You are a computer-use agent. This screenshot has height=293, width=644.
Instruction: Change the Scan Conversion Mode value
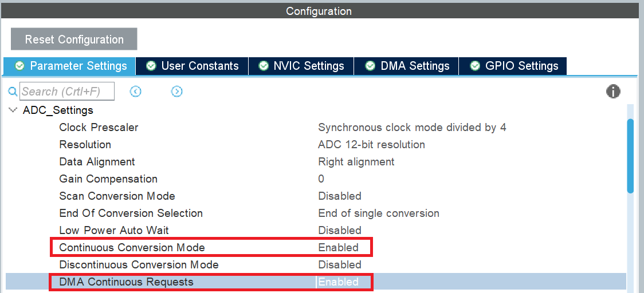click(x=340, y=196)
